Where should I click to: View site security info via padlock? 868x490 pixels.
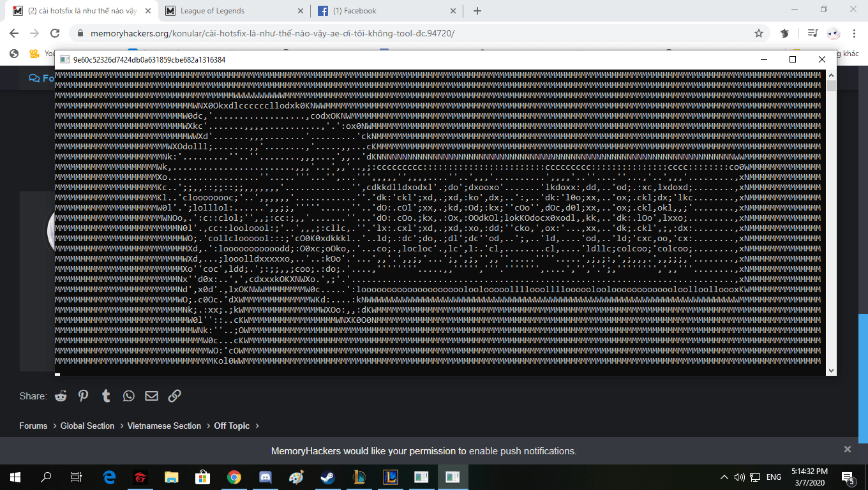coord(80,33)
